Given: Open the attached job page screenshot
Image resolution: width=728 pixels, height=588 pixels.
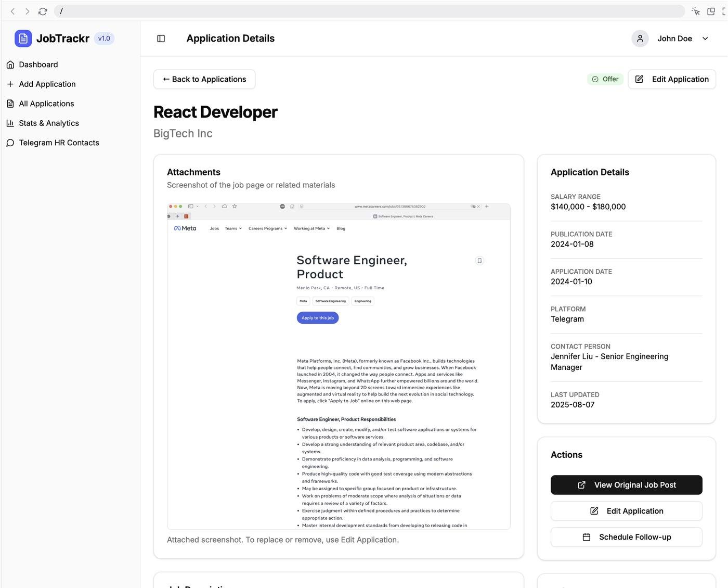Looking at the screenshot, I should coord(339,366).
